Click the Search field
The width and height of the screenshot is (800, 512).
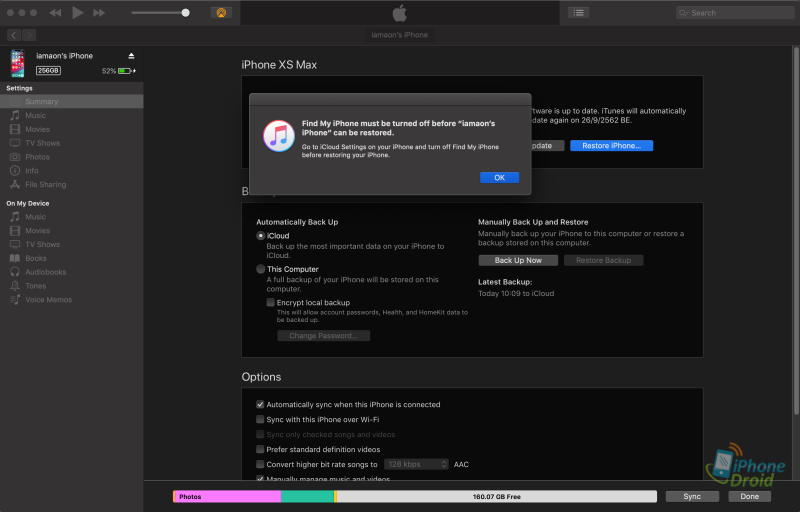pos(735,13)
